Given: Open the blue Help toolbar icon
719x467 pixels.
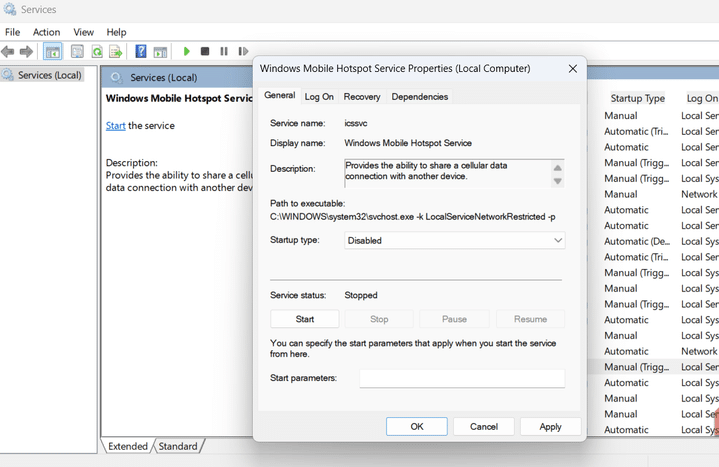Looking at the screenshot, I should point(141,51).
